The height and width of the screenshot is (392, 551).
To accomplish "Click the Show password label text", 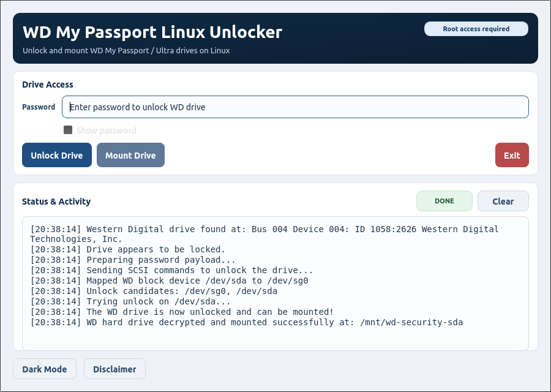I will [106, 130].
